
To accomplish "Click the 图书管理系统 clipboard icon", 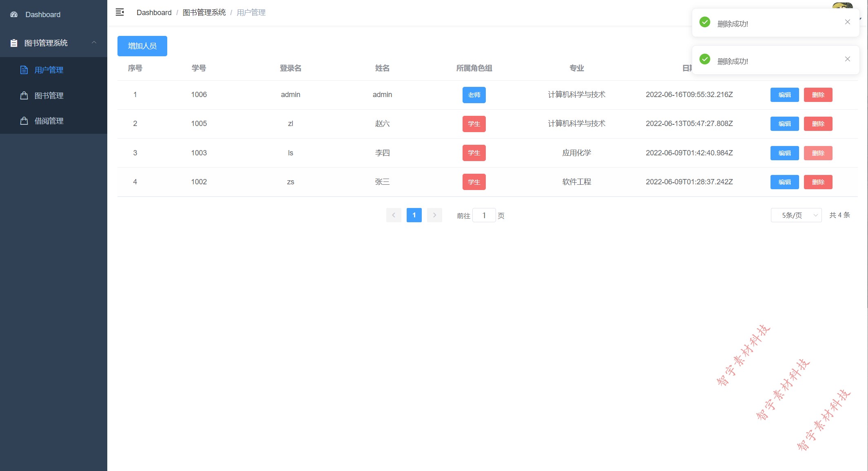I will tap(14, 43).
